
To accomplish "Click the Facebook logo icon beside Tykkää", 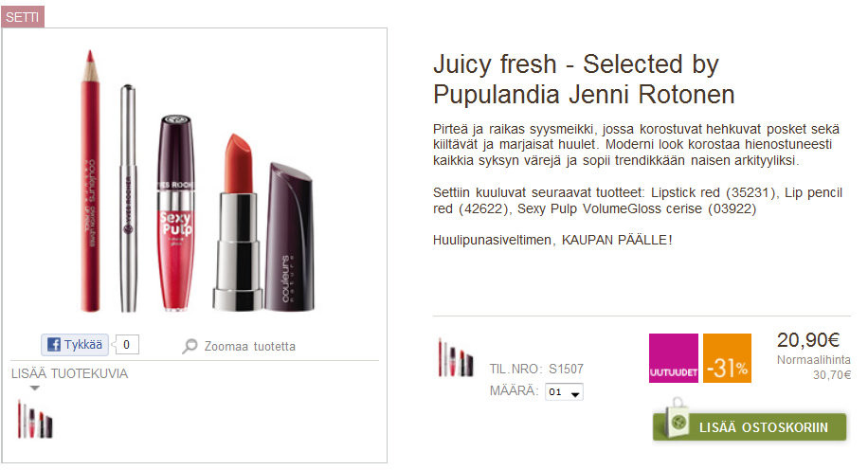I will pos(54,344).
